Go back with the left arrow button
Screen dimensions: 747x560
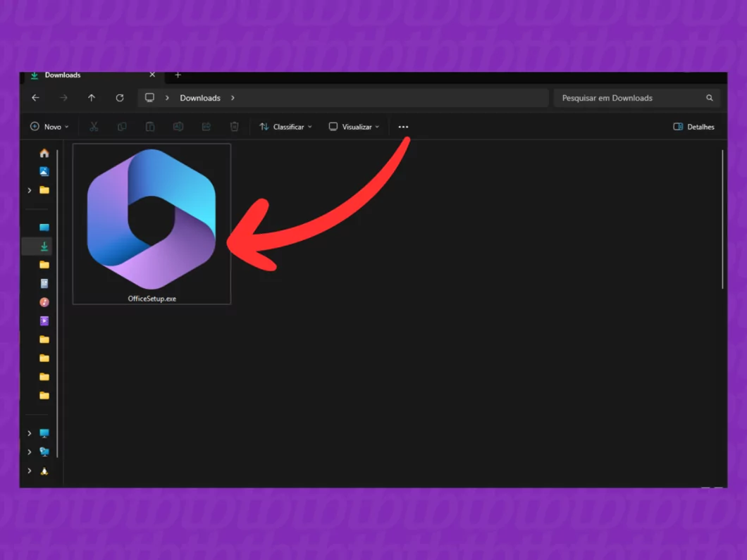tap(35, 98)
